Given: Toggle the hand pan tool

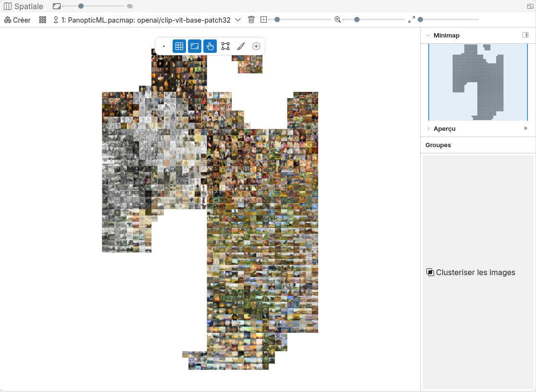Looking at the screenshot, I should [x=210, y=46].
